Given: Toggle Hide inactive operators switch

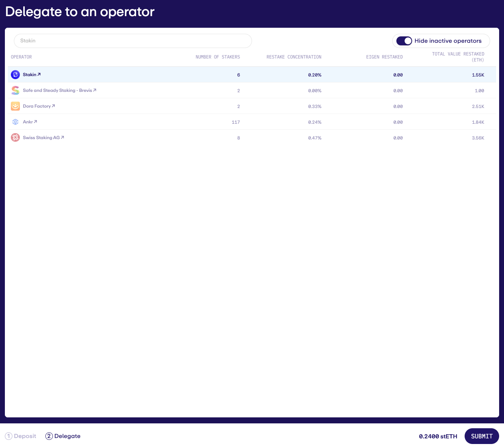Looking at the screenshot, I should (404, 41).
